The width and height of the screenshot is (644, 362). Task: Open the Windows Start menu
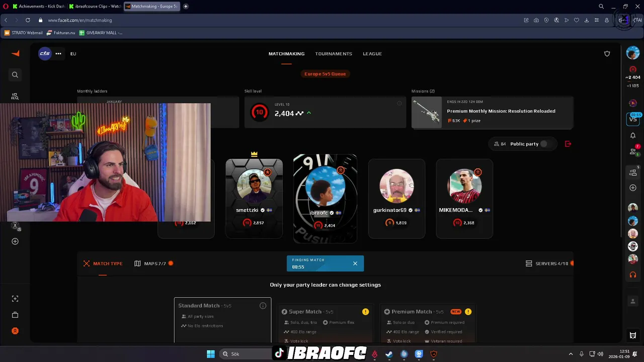click(x=211, y=354)
